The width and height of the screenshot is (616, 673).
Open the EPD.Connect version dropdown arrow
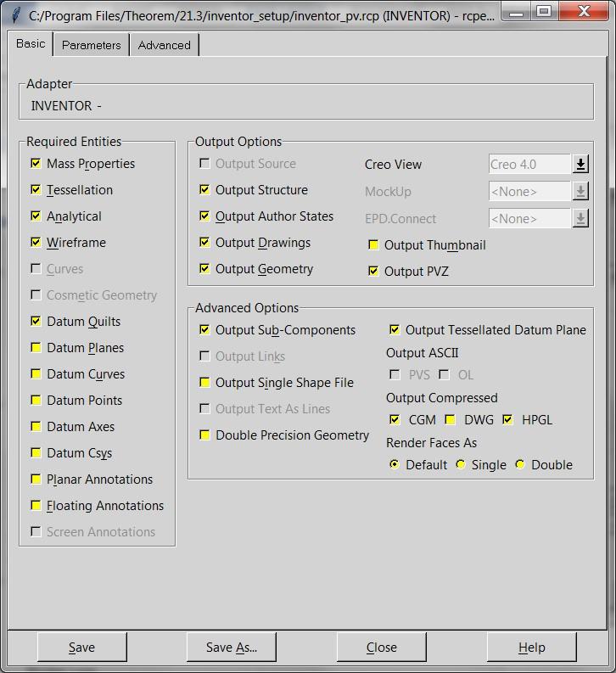[x=580, y=218]
